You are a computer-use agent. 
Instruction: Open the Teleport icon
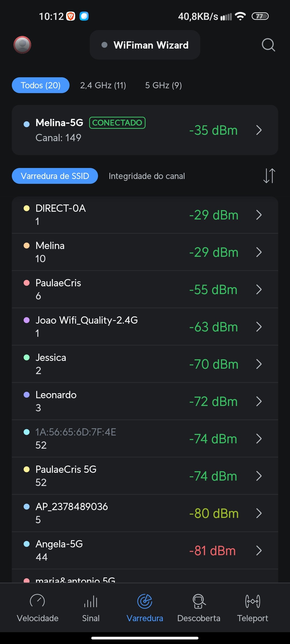coord(252,601)
